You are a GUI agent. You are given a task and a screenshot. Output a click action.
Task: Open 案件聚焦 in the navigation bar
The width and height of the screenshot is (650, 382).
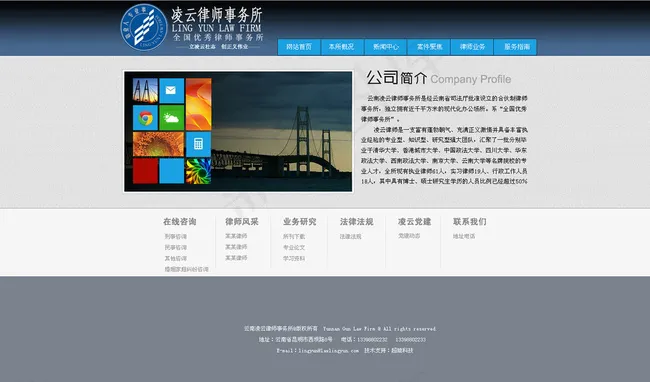429,47
